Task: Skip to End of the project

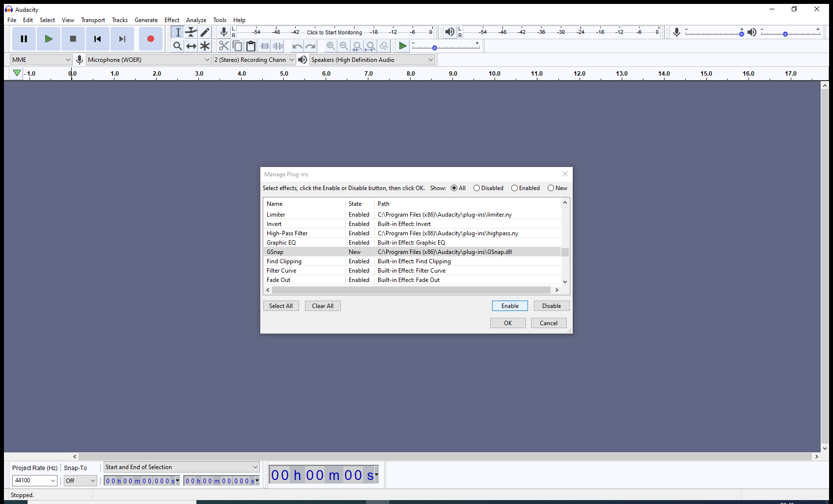Action: (x=122, y=39)
